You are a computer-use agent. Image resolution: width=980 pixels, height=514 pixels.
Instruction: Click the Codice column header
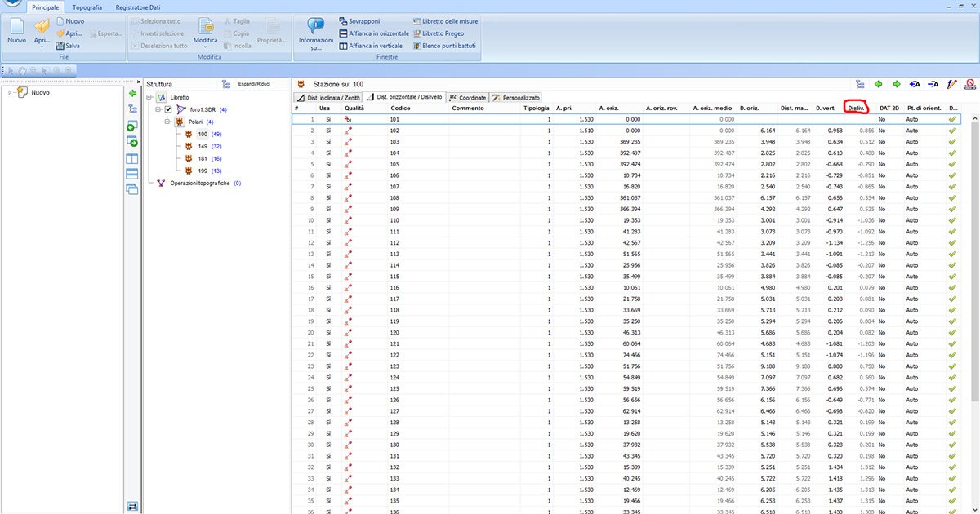point(400,108)
